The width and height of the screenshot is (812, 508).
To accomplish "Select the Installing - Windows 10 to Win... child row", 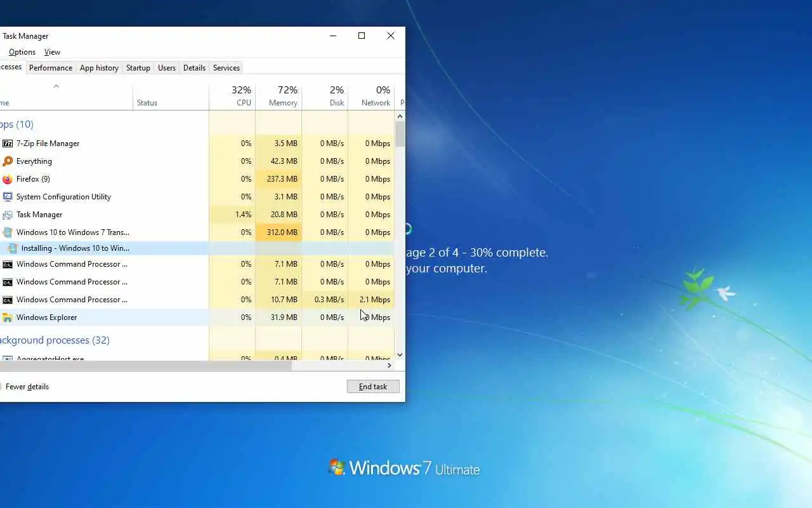I will click(x=197, y=248).
